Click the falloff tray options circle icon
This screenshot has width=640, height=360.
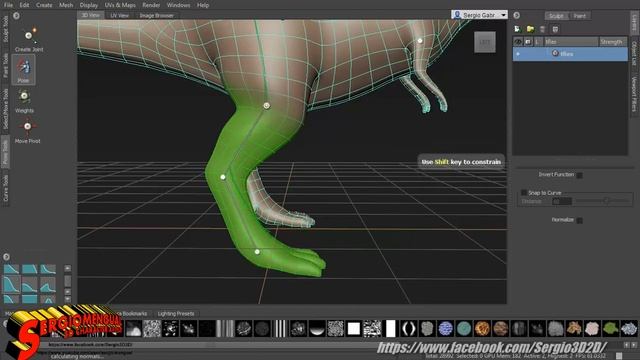pyautogui.click(x=6, y=257)
